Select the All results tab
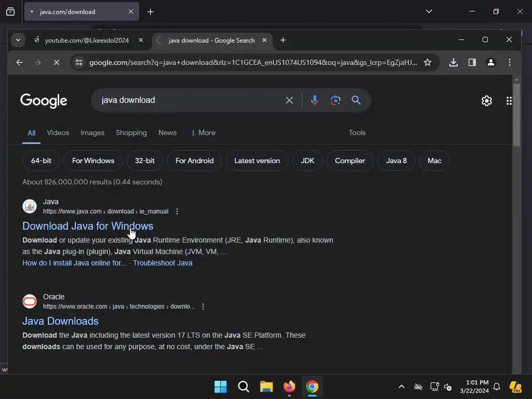Image resolution: width=532 pixels, height=399 pixels. (x=31, y=133)
